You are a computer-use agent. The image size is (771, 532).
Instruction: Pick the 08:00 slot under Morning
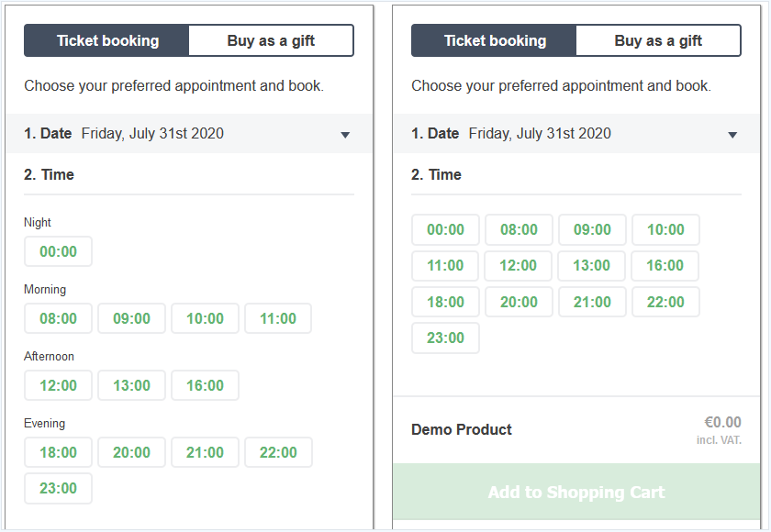[x=58, y=318]
